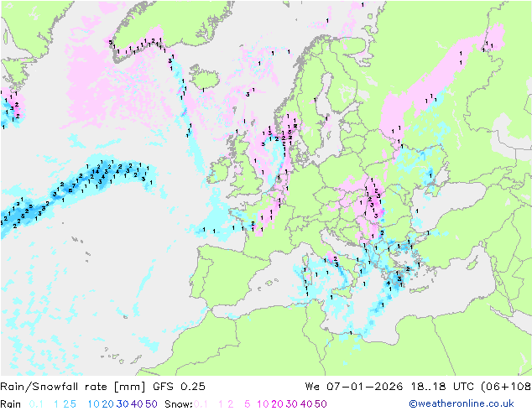
Task: Pick the Rain legend value 40
Action: (x=137, y=404)
